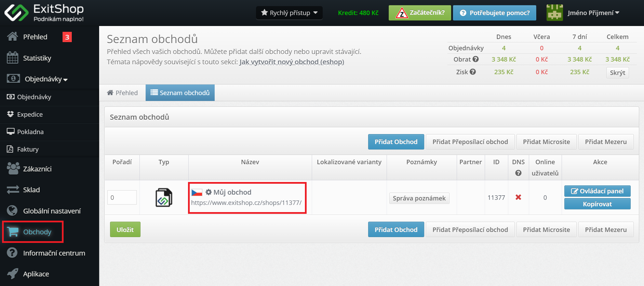Click the Dnes Obrat value 3 348 Kč
The image size is (644, 286).
coord(504,59)
